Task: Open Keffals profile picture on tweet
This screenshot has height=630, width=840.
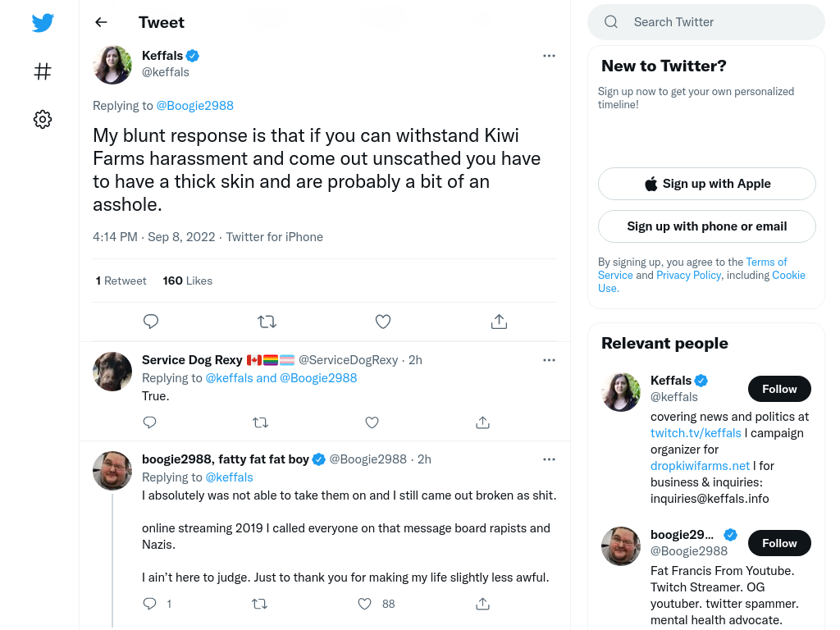Action: (112, 65)
